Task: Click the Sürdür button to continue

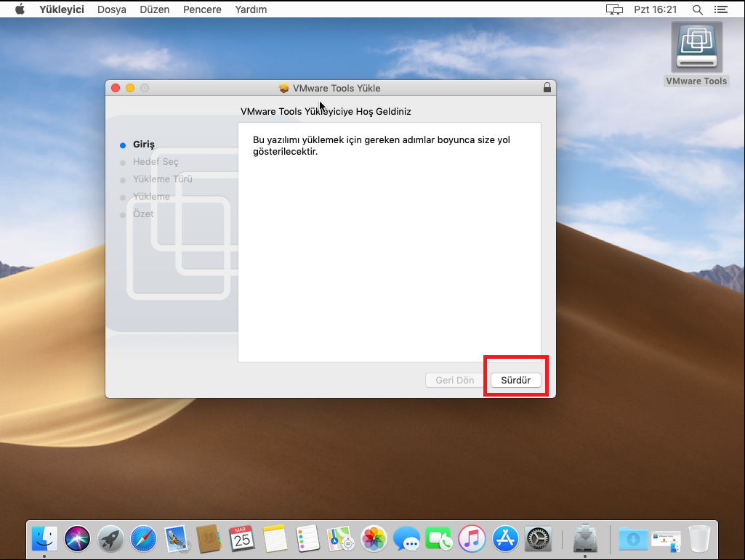Action: coord(515,381)
